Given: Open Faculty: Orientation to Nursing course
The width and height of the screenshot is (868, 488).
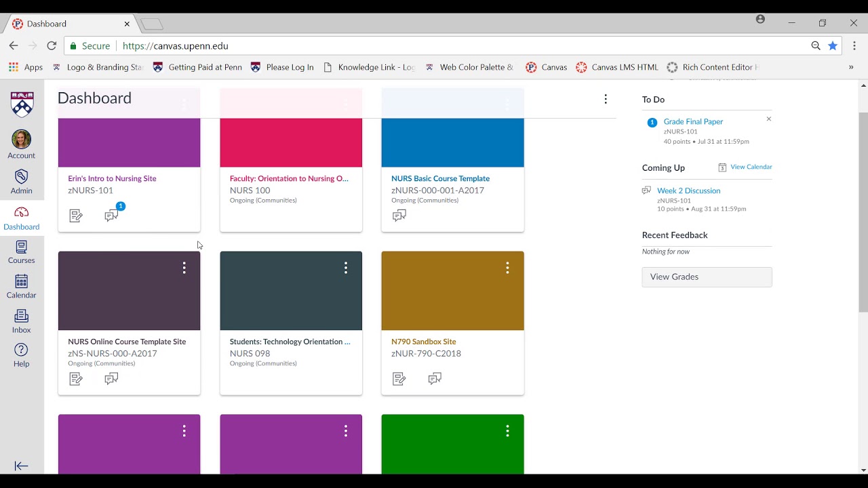Looking at the screenshot, I should (x=289, y=179).
